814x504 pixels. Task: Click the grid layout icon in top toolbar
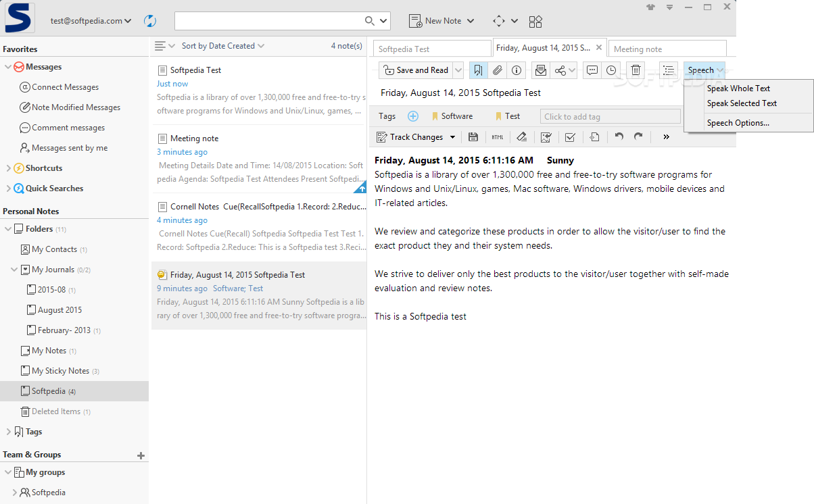pyautogui.click(x=535, y=22)
